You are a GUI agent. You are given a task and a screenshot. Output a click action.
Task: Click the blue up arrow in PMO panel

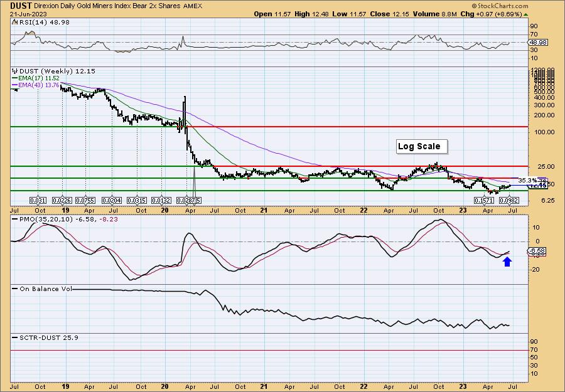(507, 262)
